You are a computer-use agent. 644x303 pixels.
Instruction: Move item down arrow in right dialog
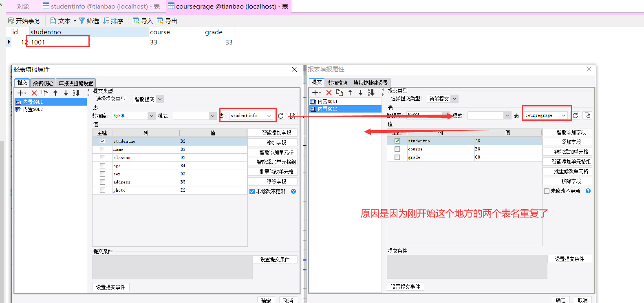coord(360,93)
